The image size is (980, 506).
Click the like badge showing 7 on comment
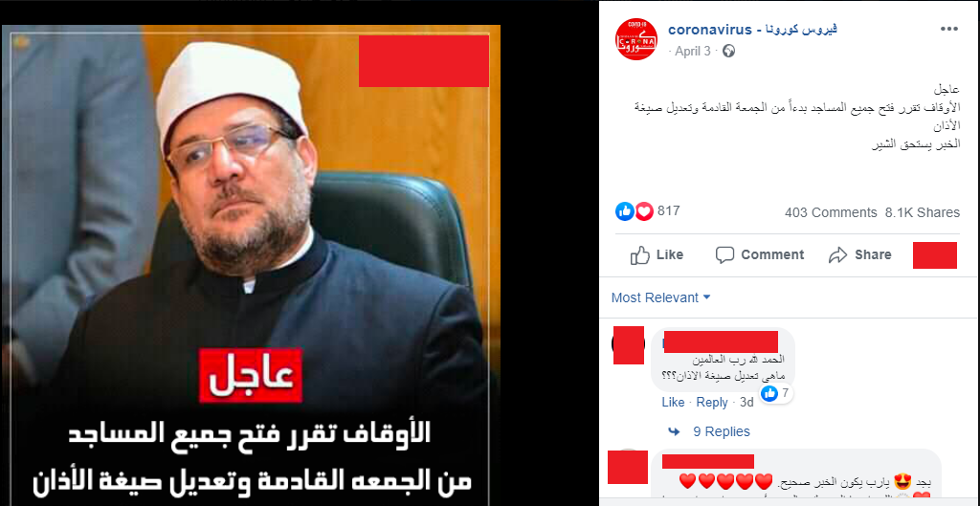coord(777,393)
